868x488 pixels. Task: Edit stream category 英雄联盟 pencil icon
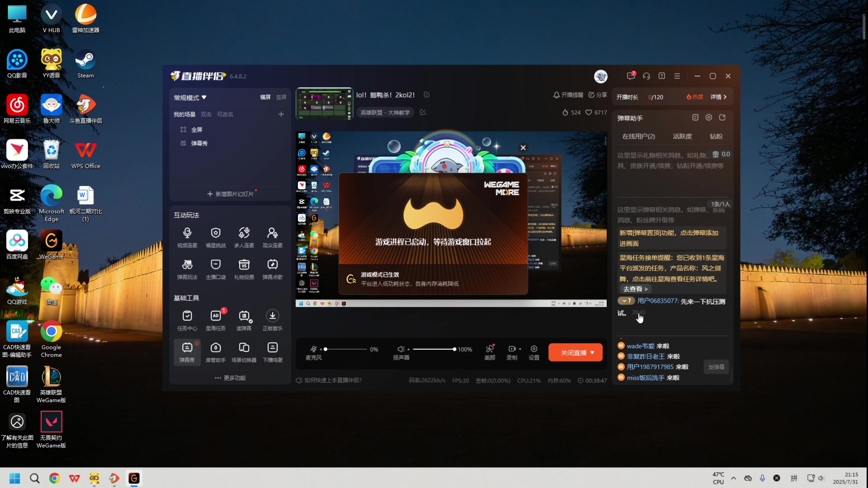[423, 112]
